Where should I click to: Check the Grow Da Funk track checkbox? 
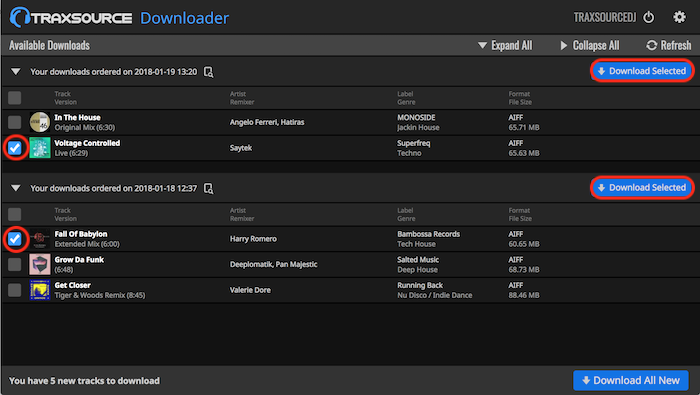click(x=15, y=264)
